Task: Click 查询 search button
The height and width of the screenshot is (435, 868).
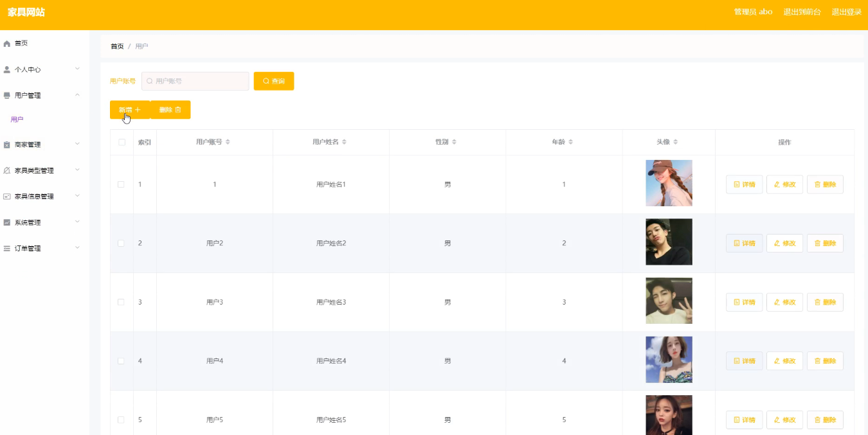Action: pyautogui.click(x=274, y=81)
